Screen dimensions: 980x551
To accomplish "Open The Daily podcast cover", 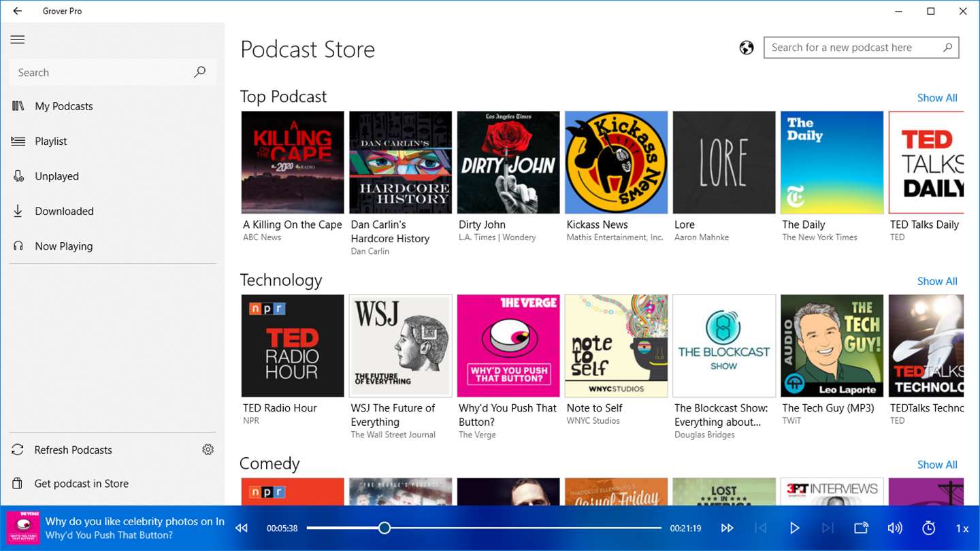I will coord(832,163).
